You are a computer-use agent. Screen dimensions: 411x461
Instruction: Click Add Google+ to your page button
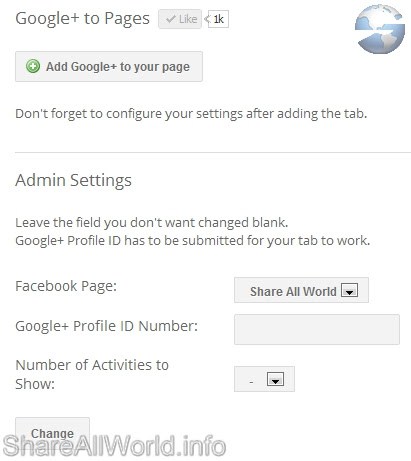(x=109, y=66)
